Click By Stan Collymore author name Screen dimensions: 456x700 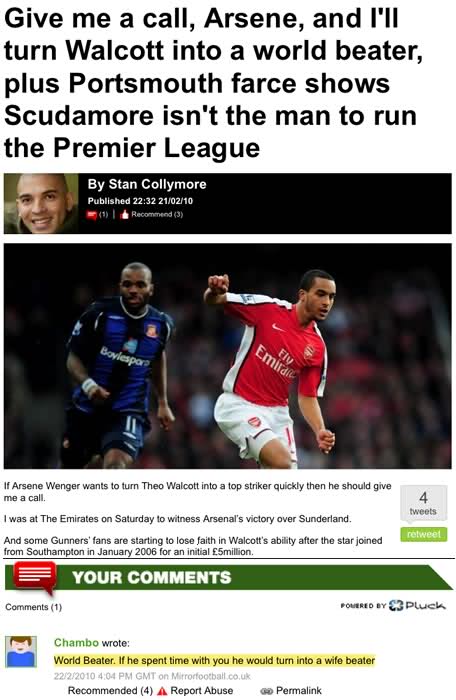[x=147, y=184]
